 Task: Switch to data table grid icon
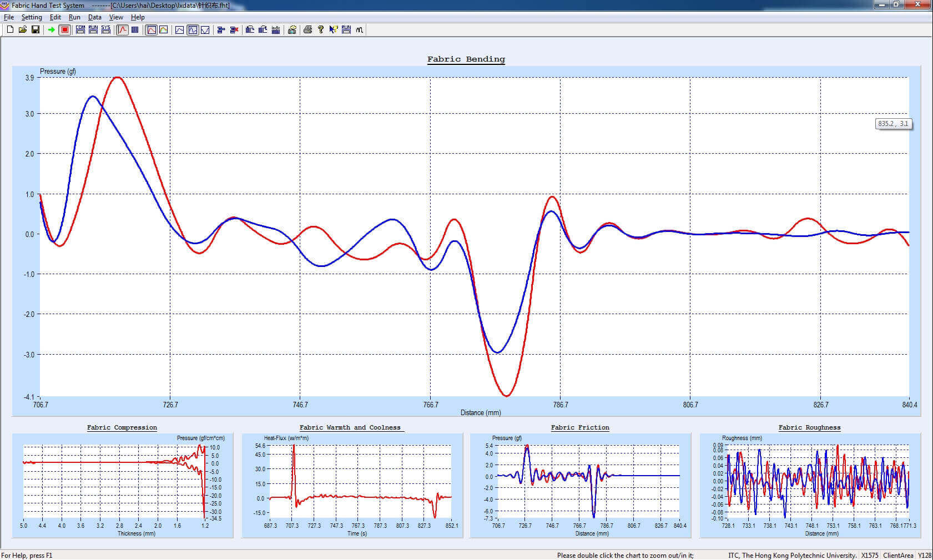click(x=135, y=29)
